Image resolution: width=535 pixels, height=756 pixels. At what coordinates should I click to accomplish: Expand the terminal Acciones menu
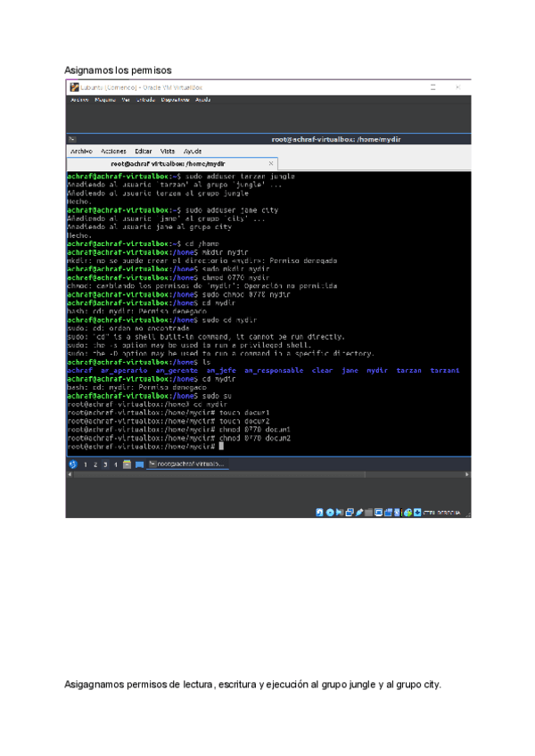click(x=113, y=152)
